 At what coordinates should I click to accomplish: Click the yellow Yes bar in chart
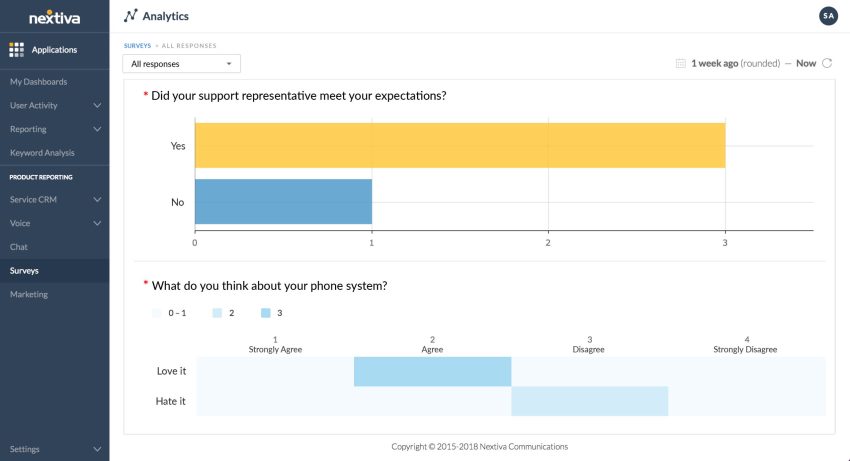[x=459, y=145]
